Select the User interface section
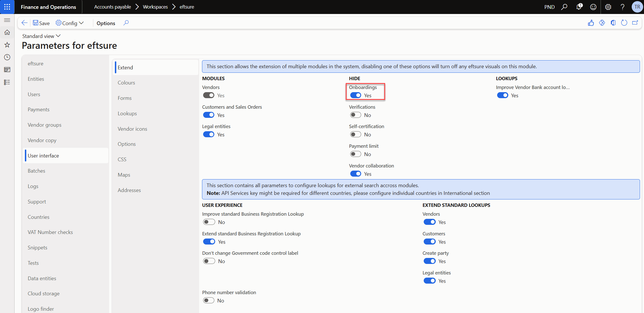 pyautogui.click(x=66, y=156)
